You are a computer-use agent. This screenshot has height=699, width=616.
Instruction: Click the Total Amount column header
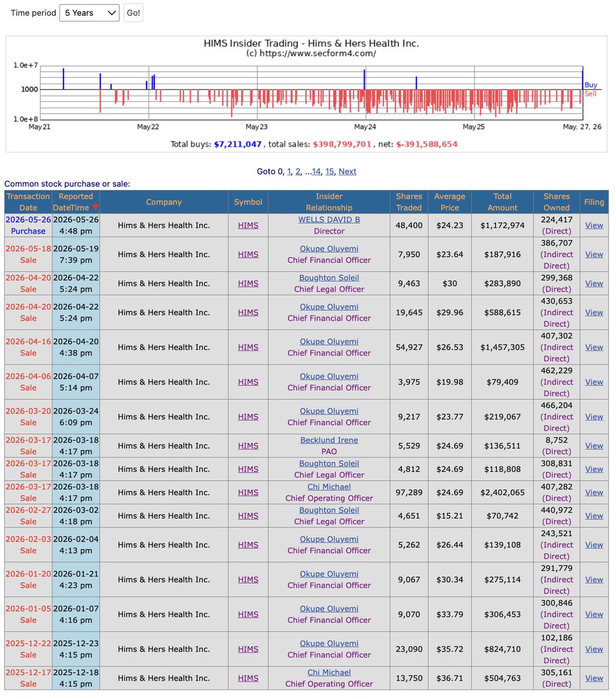pos(502,202)
